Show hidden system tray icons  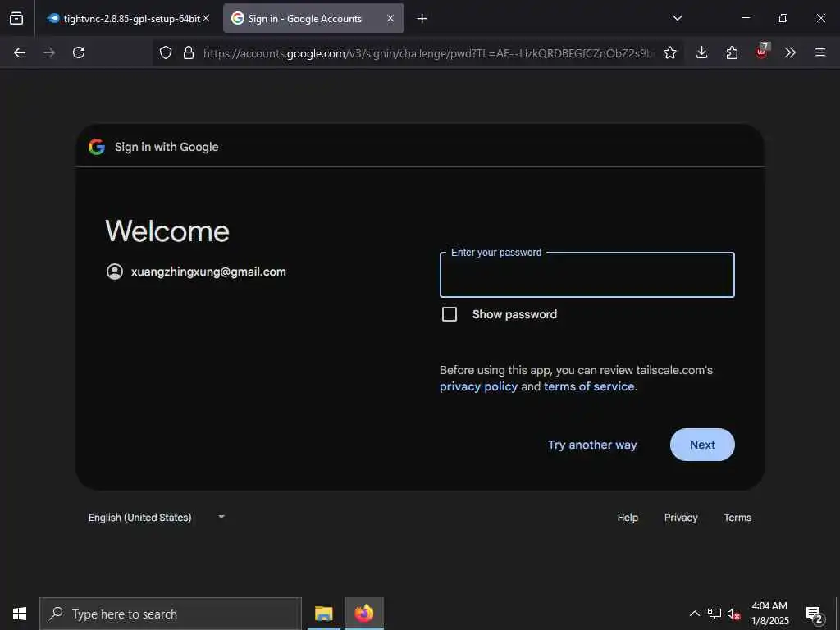[x=694, y=614]
